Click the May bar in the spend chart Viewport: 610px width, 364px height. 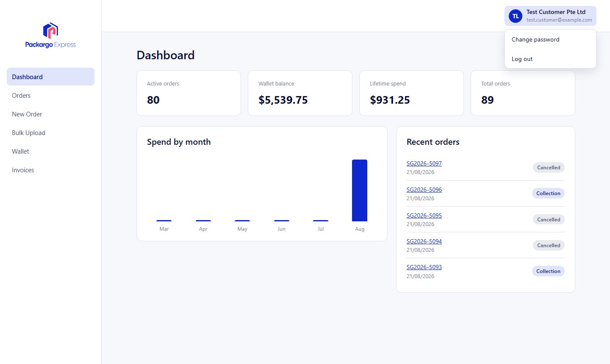[242, 221]
